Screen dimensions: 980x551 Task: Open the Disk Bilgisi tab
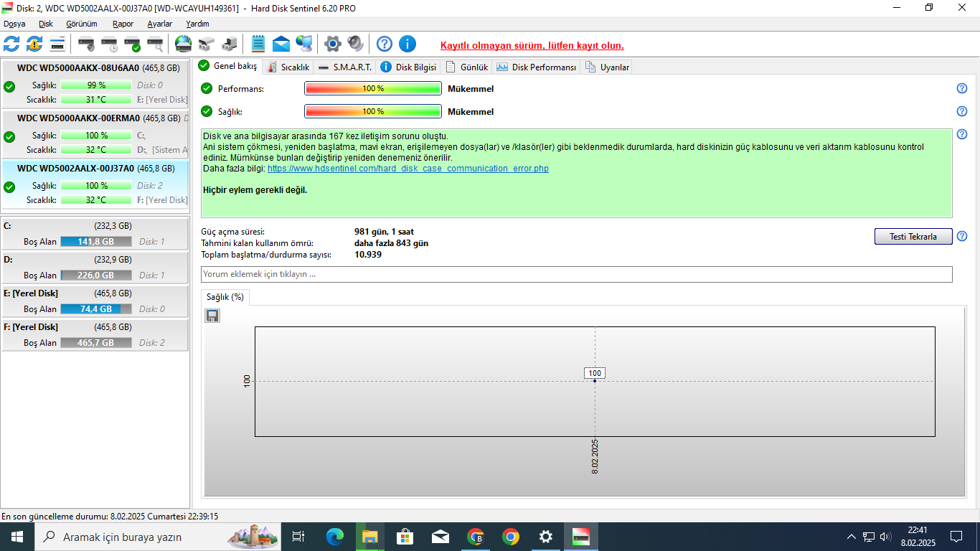tap(408, 67)
